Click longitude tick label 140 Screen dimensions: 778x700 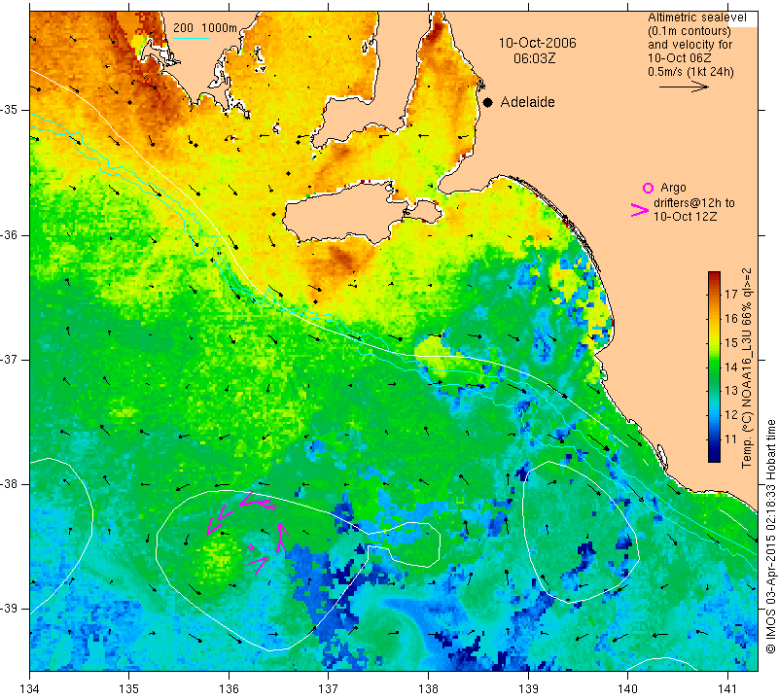(627, 688)
